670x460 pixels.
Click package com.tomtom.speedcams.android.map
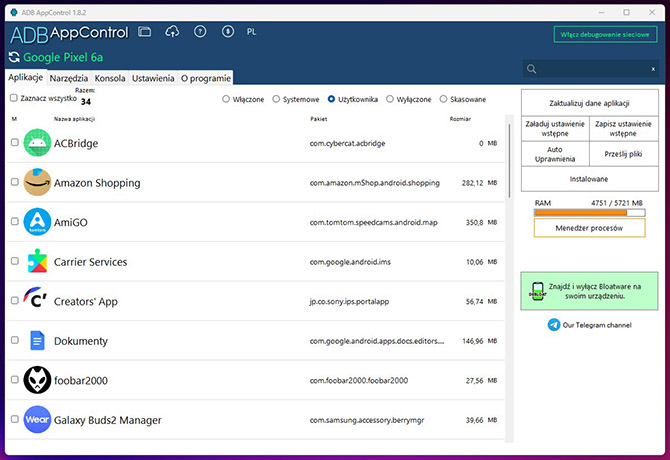tap(373, 222)
